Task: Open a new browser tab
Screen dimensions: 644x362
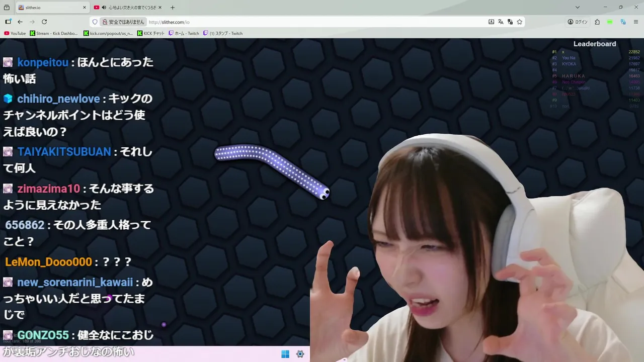Action: click(173, 8)
